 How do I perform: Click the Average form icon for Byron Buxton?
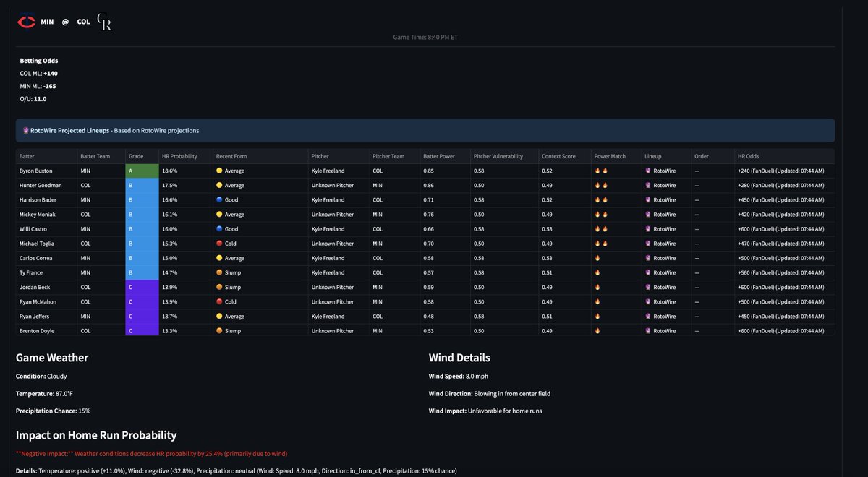click(x=219, y=171)
